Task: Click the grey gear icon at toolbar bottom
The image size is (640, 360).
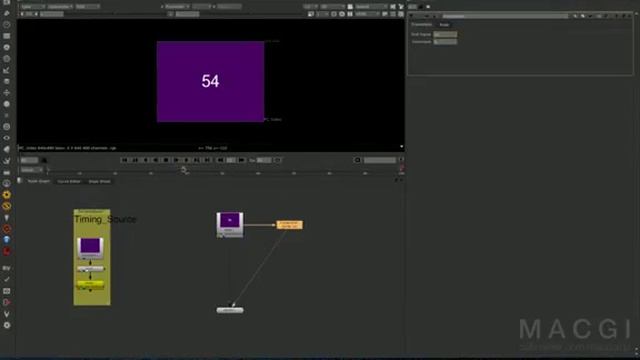Action: point(7,325)
